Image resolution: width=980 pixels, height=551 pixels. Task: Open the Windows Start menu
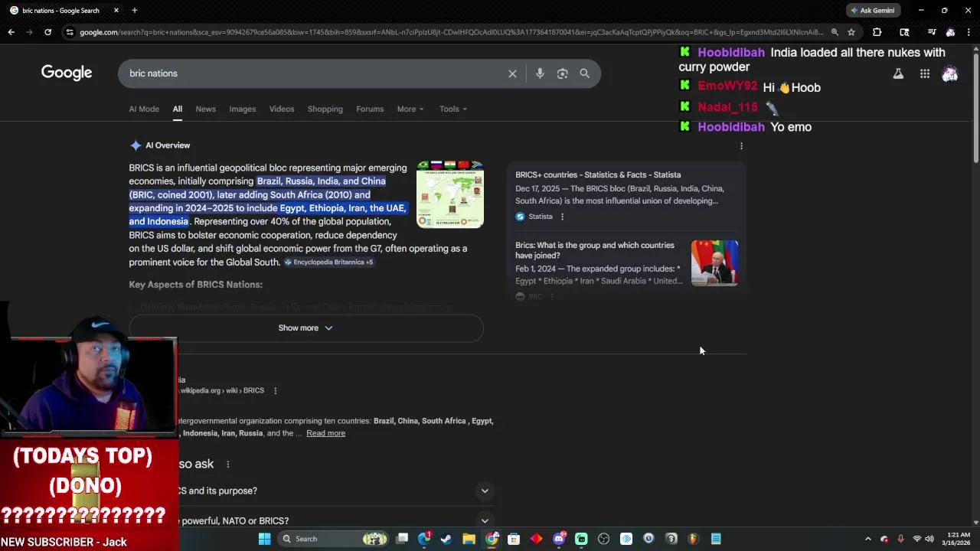pos(264,539)
